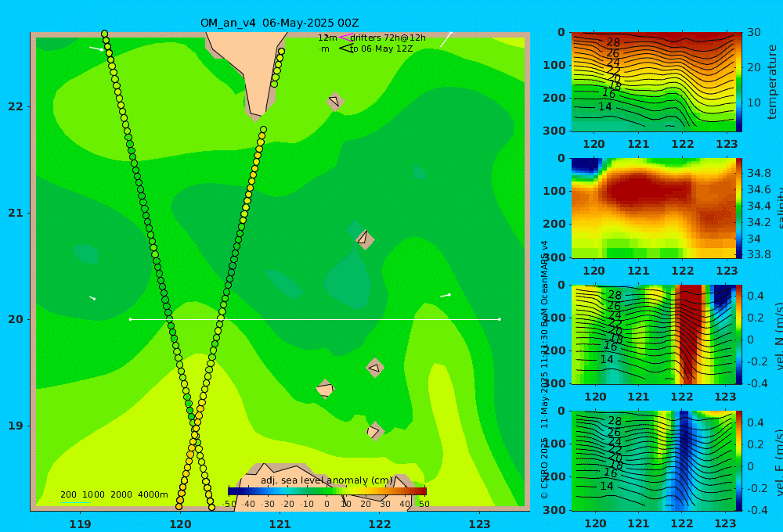Image resolution: width=783 pixels, height=532 pixels.
Task: Click the "200 1000 2000 4000m" depth legend
Action: tap(114, 494)
